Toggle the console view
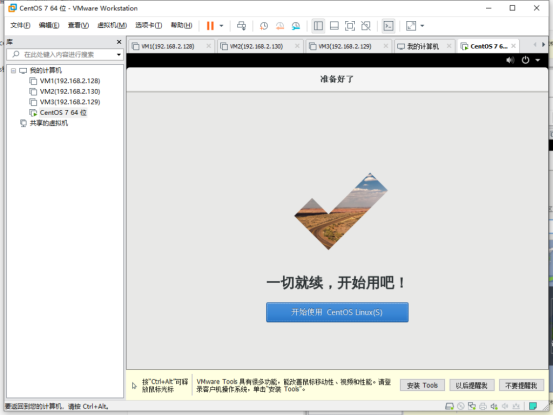553x416 pixels. [x=388, y=26]
